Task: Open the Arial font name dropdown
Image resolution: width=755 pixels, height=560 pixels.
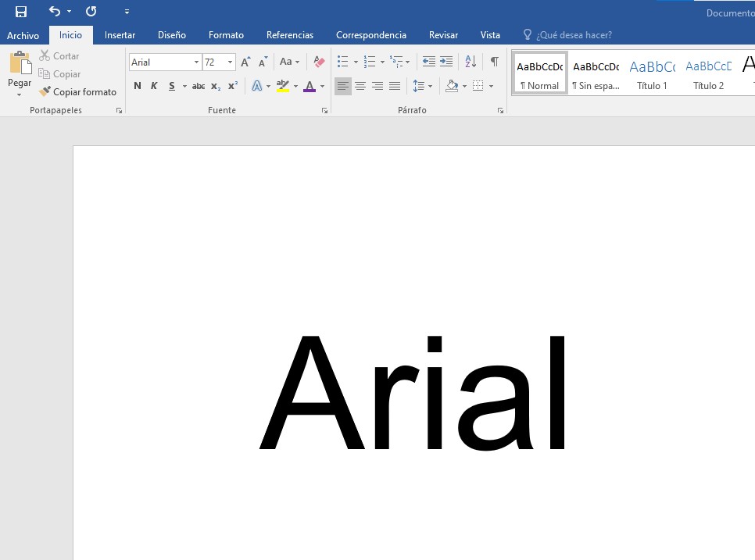Action: [196, 62]
